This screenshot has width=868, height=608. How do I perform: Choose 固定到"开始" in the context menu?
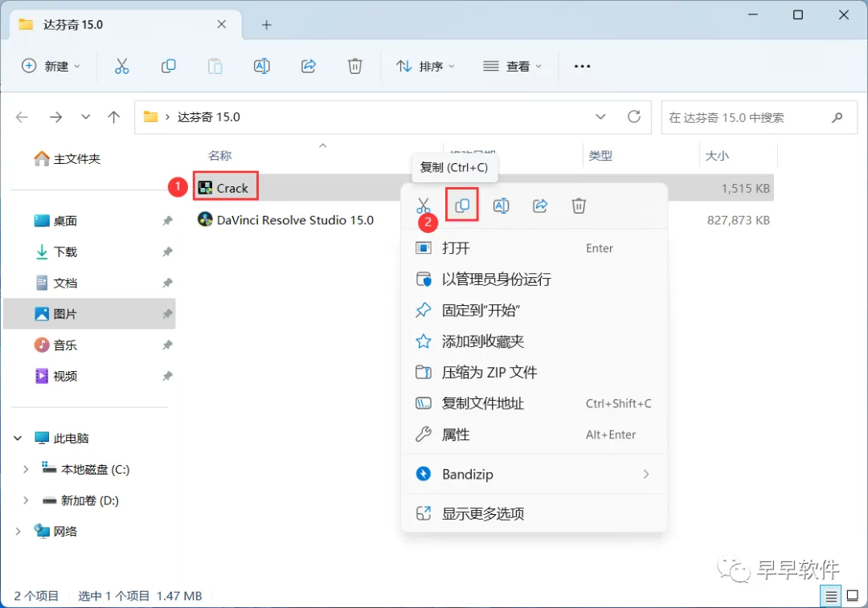(x=534, y=310)
